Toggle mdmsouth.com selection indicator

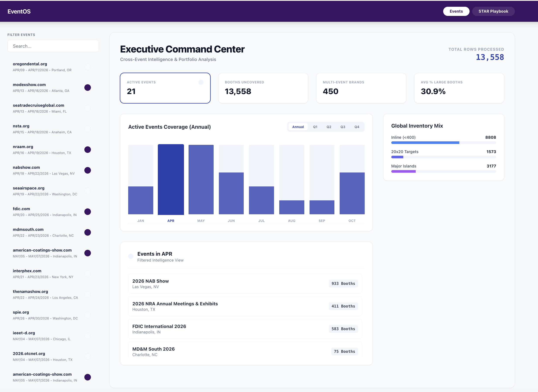tap(88, 233)
